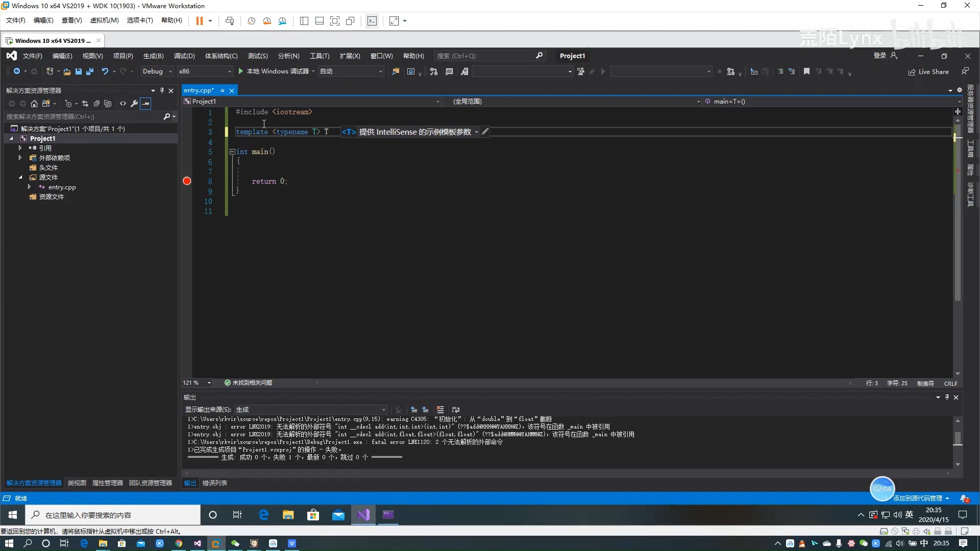Open the 自动 debug type dropdown
Viewport: 980px width, 551px height.
[351, 71]
